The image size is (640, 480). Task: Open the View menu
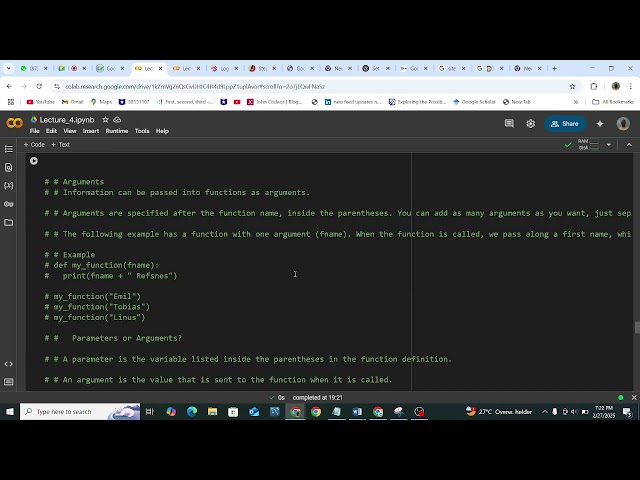pos(70,131)
